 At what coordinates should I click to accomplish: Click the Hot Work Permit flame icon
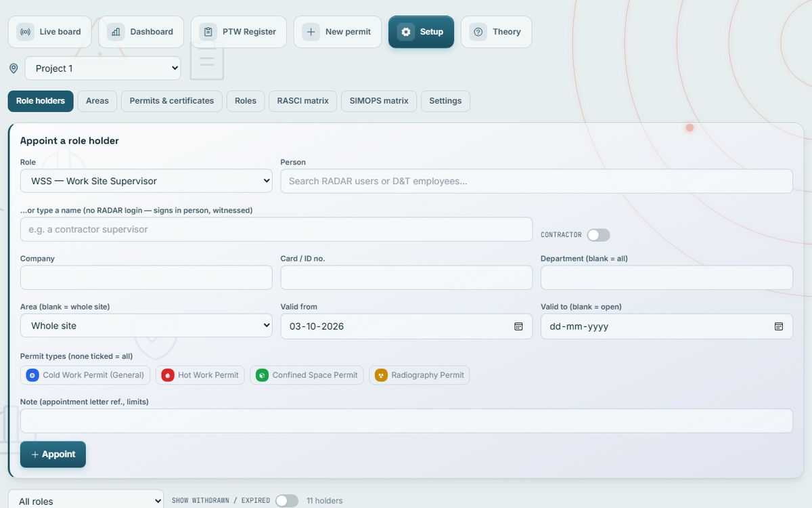pyautogui.click(x=167, y=375)
